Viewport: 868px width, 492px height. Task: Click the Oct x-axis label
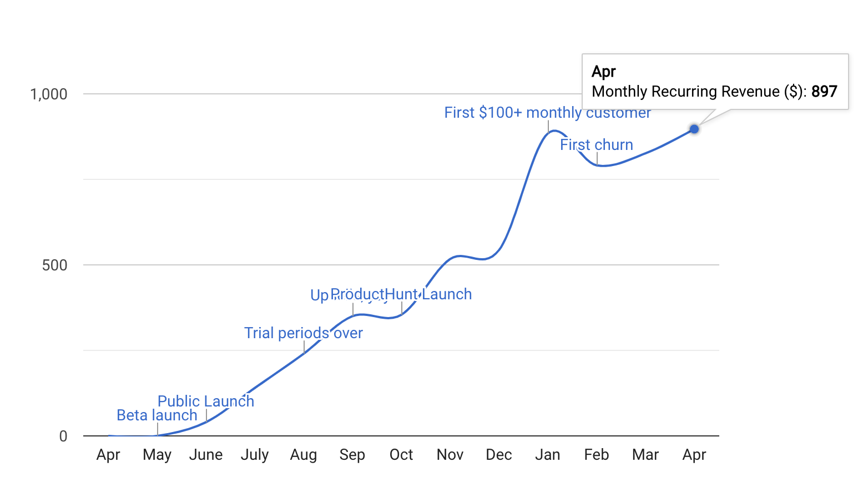coord(401,455)
